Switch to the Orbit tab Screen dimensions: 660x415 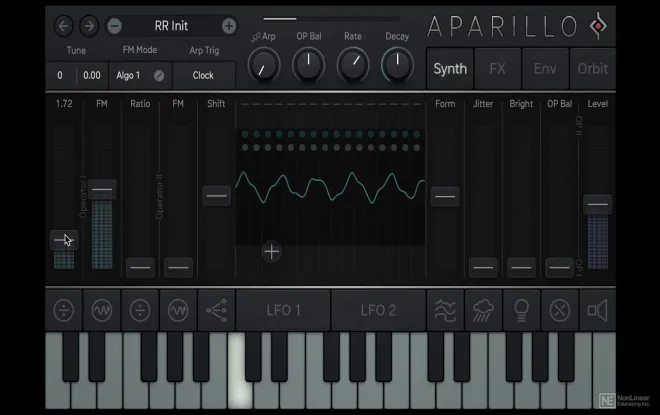(593, 69)
